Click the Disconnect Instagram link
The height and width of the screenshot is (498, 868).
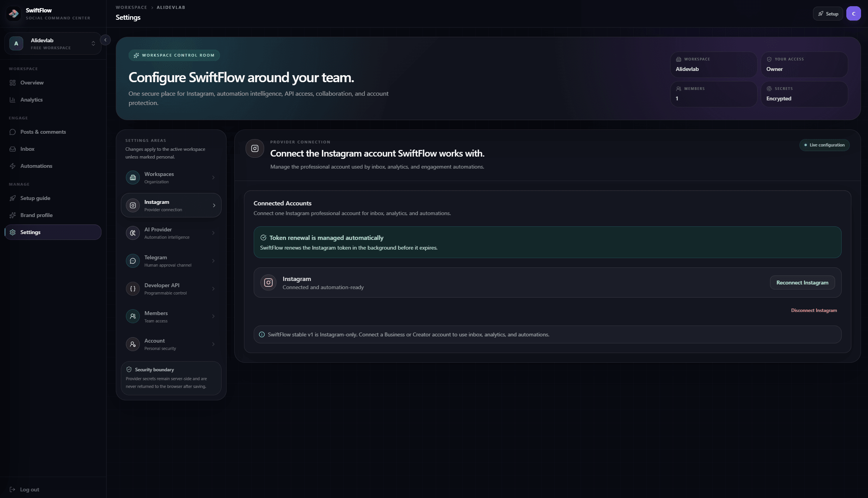pos(814,310)
